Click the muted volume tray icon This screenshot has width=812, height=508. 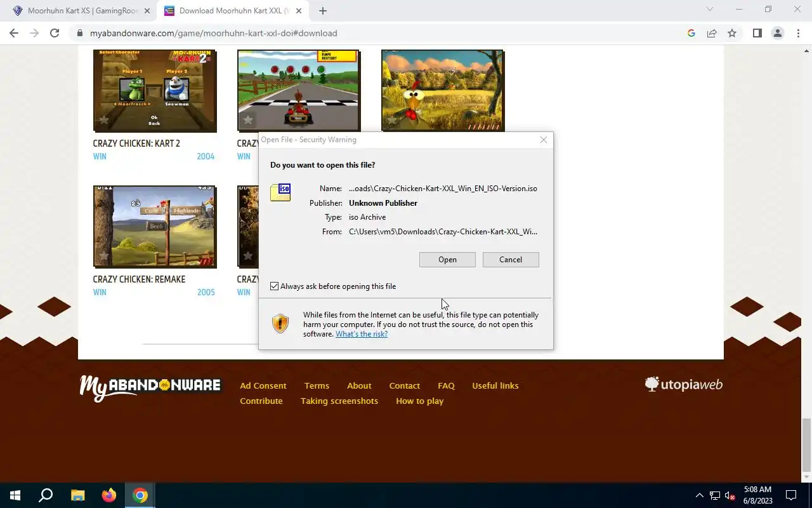(x=730, y=495)
